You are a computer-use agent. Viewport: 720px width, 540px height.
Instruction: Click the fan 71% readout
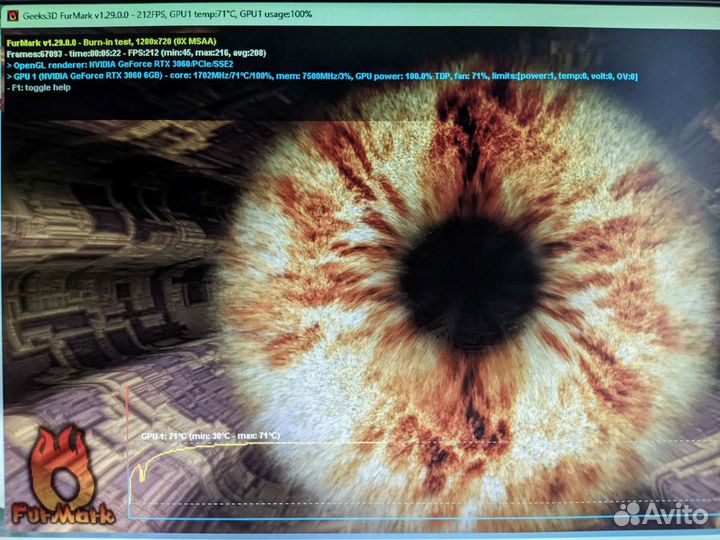[485, 76]
